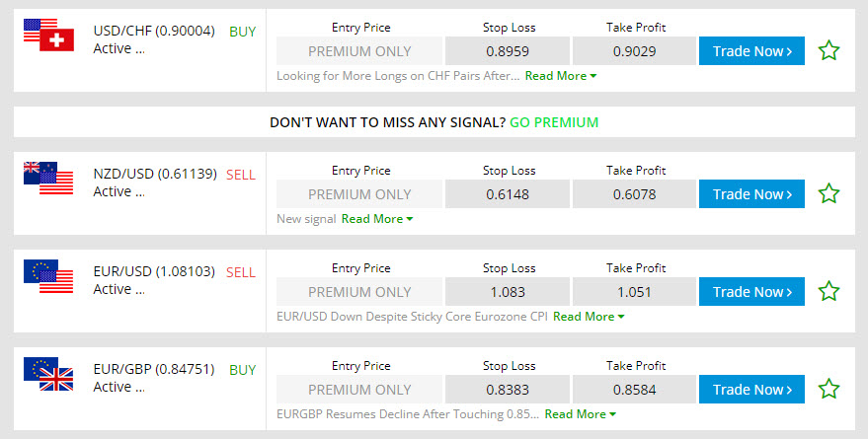Click Trade Now for USD/CHF
This screenshot has height=439, width=868.
click(751, 51)
